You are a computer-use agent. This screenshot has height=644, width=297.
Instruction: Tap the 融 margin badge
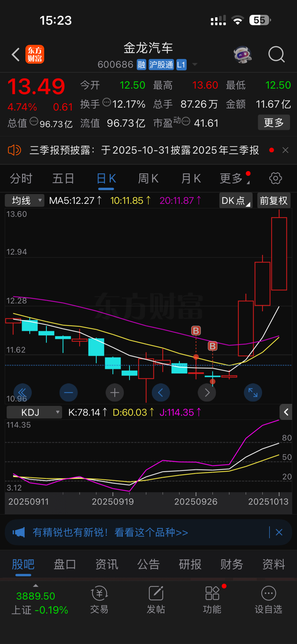click(x=142, y=64)
